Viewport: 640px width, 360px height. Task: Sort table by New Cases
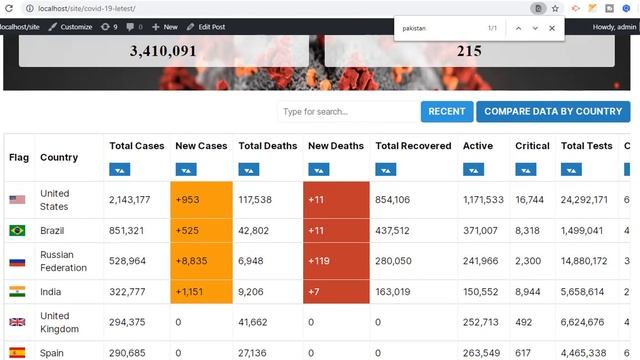tap(186, 169)
